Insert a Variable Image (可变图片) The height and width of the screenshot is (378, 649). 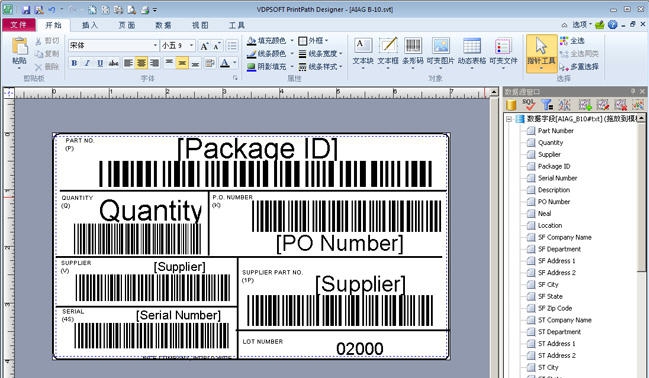[x=440, y=52]
